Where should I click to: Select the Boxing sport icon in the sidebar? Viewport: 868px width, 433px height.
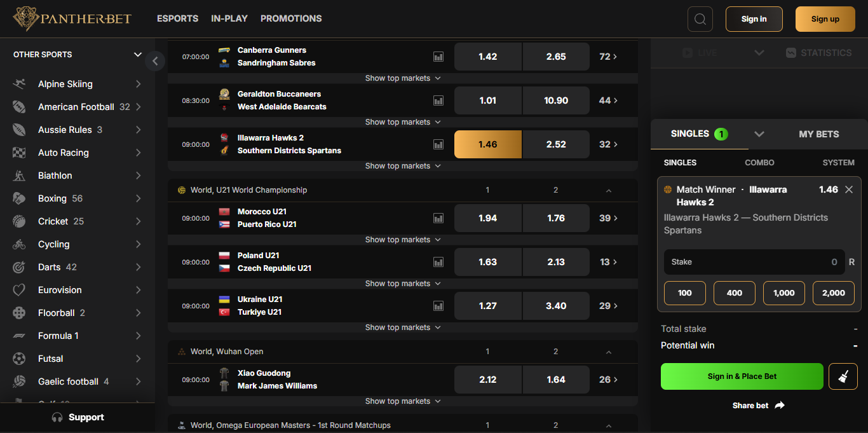[19, 198]
